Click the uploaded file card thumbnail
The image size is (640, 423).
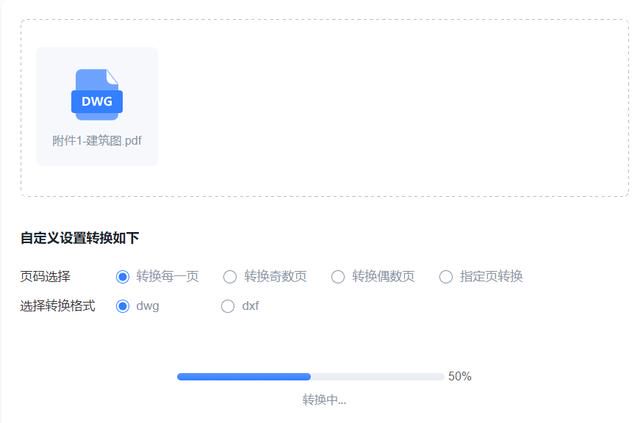point(97,107)
